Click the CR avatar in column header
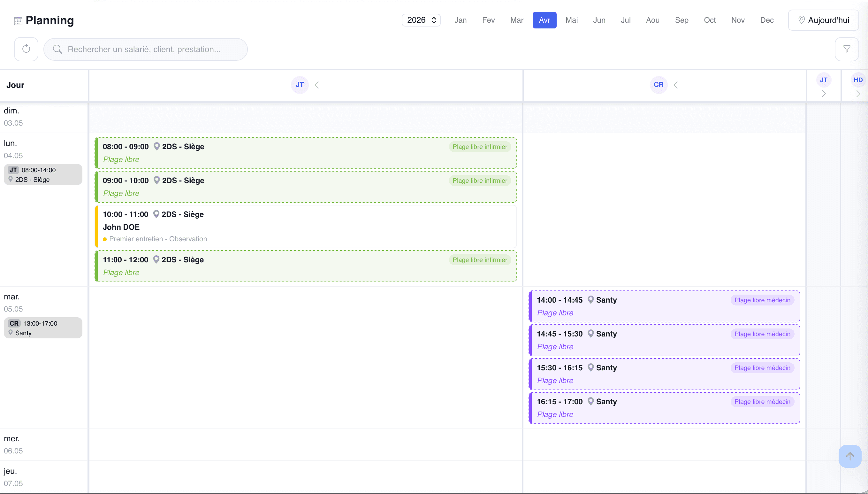868x494 pixels. pyautogui.click(x=659, y=85)
